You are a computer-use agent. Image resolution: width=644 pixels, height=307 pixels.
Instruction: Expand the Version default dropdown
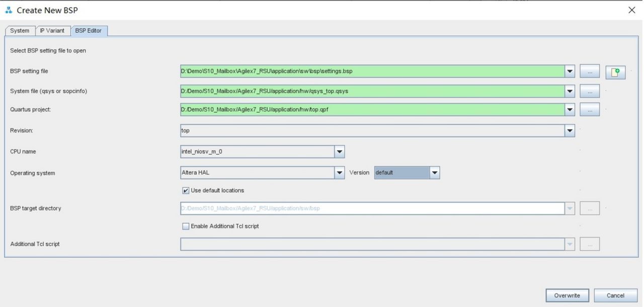(x=435, y=173)
